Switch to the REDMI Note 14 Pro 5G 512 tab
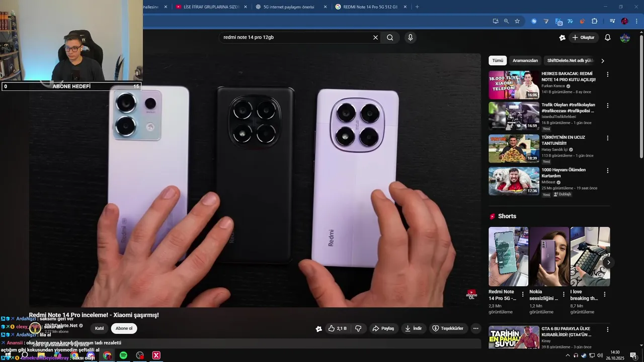This screenshot has height=362, width=644. (x=370, y=7)
